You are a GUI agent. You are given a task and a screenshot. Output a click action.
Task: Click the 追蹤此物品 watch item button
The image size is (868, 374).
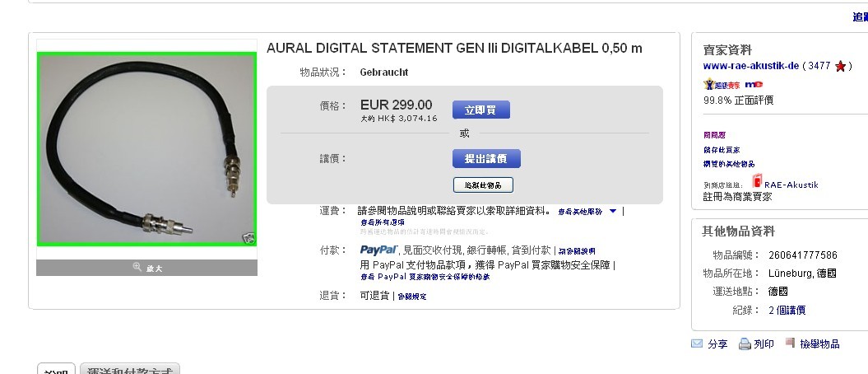pos(483,185)
